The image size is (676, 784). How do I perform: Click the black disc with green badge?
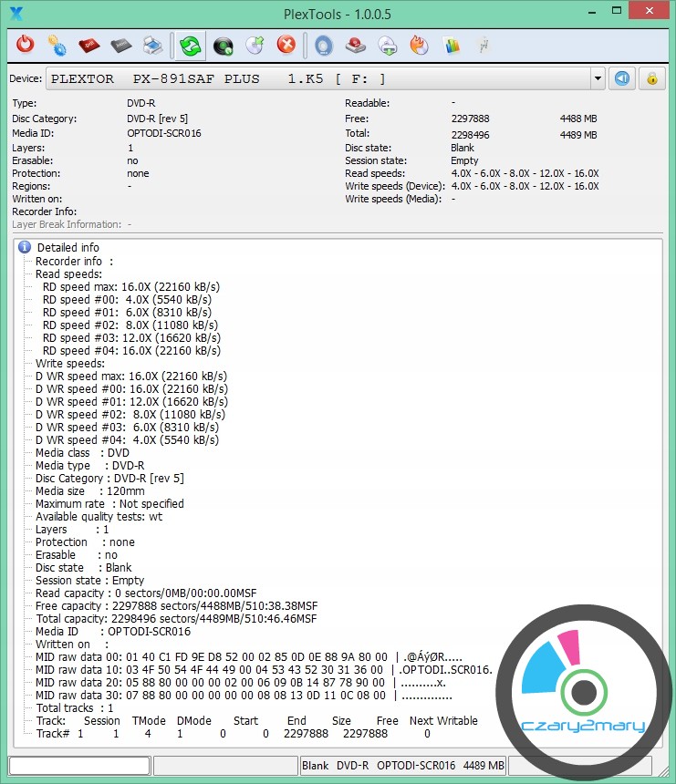[223, 45]
